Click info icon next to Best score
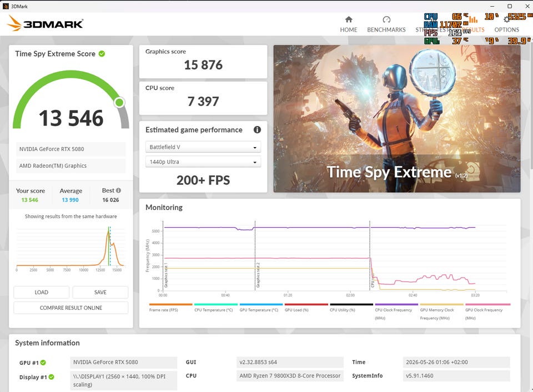The image size is (533, 392). coord(118,190)
